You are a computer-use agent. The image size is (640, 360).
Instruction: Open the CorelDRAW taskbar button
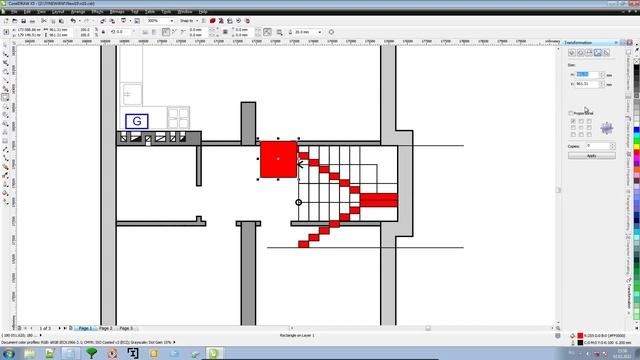214,353
